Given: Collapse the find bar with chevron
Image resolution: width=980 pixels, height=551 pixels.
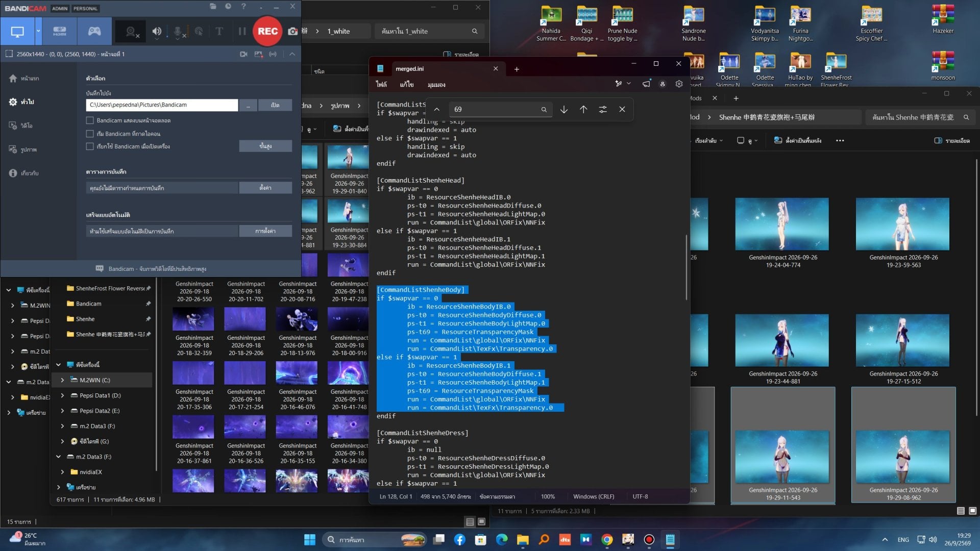Looking at the screenshot, I should point(437,109).
